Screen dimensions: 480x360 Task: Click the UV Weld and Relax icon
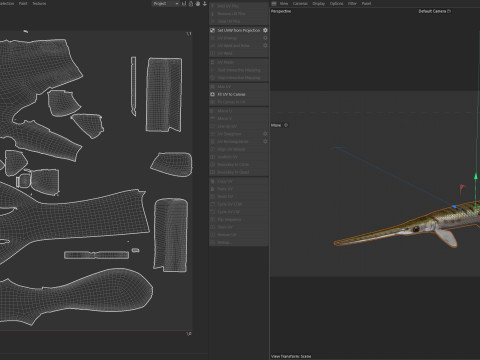[213, 46]
